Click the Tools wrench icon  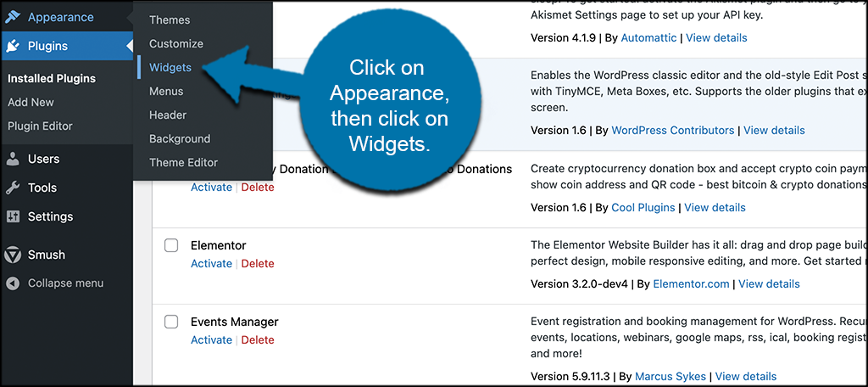pyautogui.click(x=13, y=188)
